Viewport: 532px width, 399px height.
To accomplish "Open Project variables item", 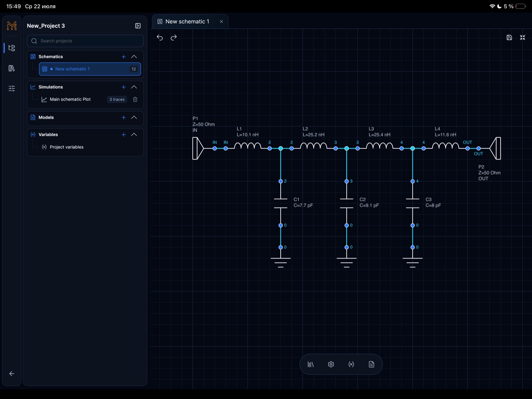I will pyautogui.click(x=66, y=147).
